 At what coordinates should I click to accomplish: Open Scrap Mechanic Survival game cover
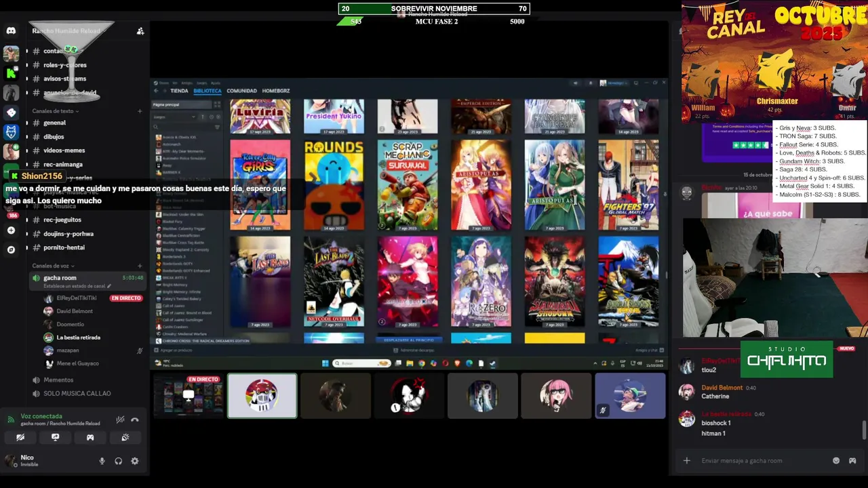coord(408,185)
